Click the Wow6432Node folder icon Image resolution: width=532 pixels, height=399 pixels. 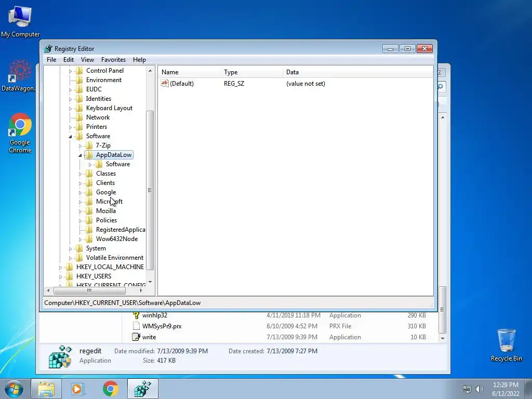pos(89,239)
